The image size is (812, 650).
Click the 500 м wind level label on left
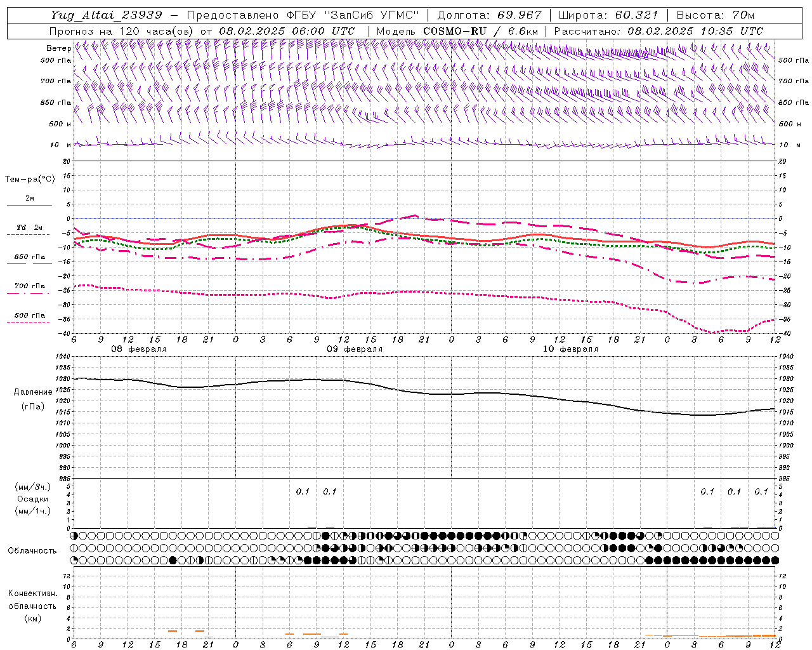pos(60,124)
